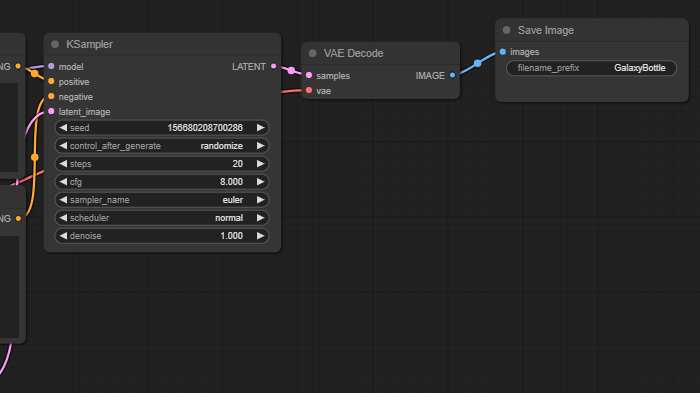700x393 pixels.
Task: Collapse the VAE Decode node via its title dot
Action: coord(312,53)
